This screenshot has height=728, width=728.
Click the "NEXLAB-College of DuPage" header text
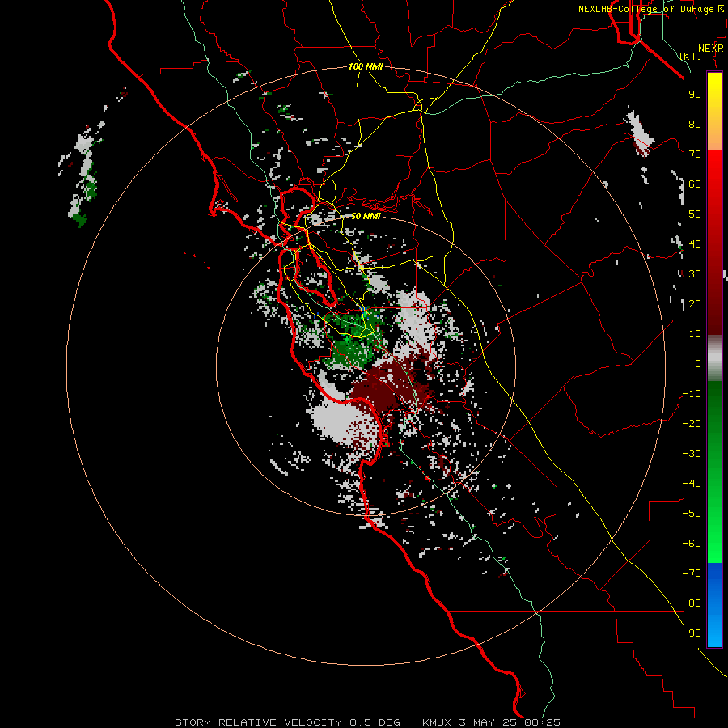click(645, 9)
